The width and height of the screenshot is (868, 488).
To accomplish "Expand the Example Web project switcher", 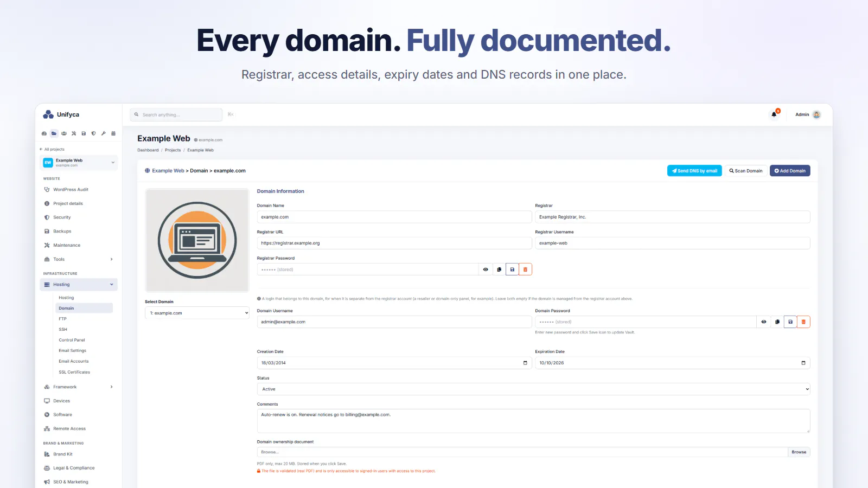I will [79, 163].
